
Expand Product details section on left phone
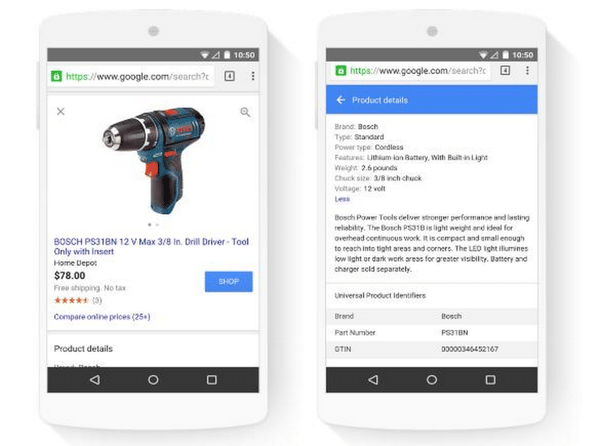[x=83, y=348]
